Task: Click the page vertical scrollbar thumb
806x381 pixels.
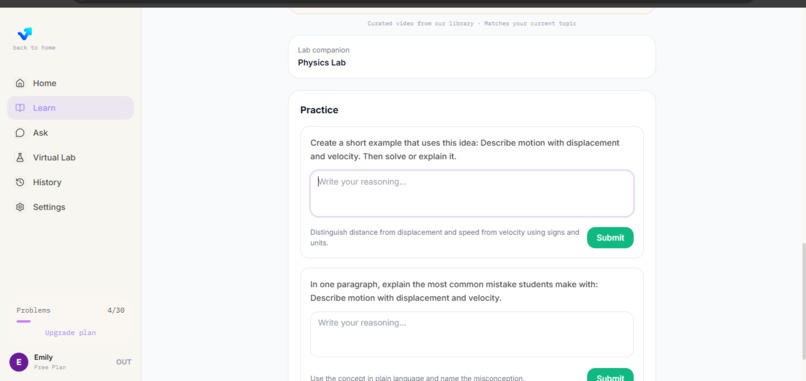Action: [x=803, y=301]
